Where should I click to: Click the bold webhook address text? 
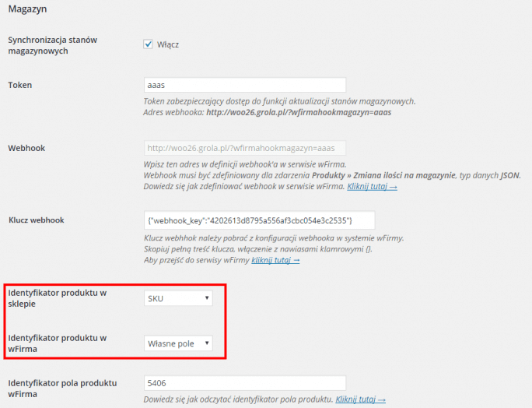299,112
